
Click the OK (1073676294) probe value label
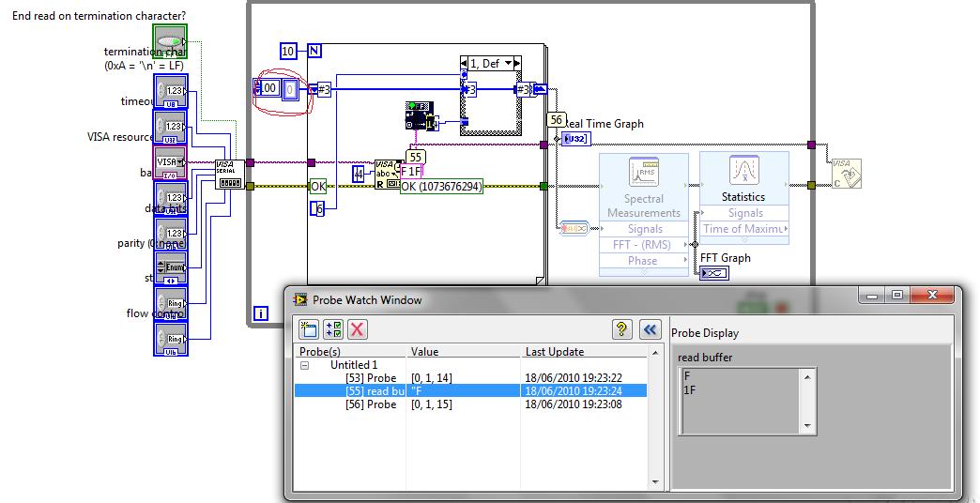coord(441,186)
